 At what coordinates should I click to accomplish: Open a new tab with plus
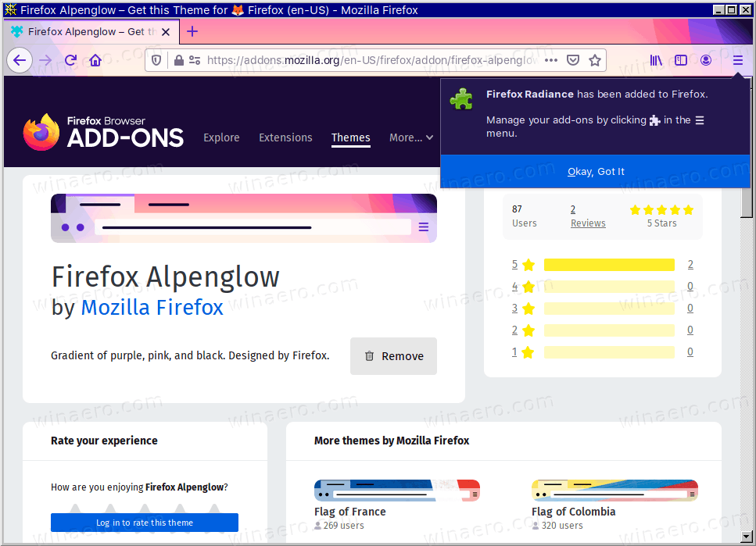192,31
